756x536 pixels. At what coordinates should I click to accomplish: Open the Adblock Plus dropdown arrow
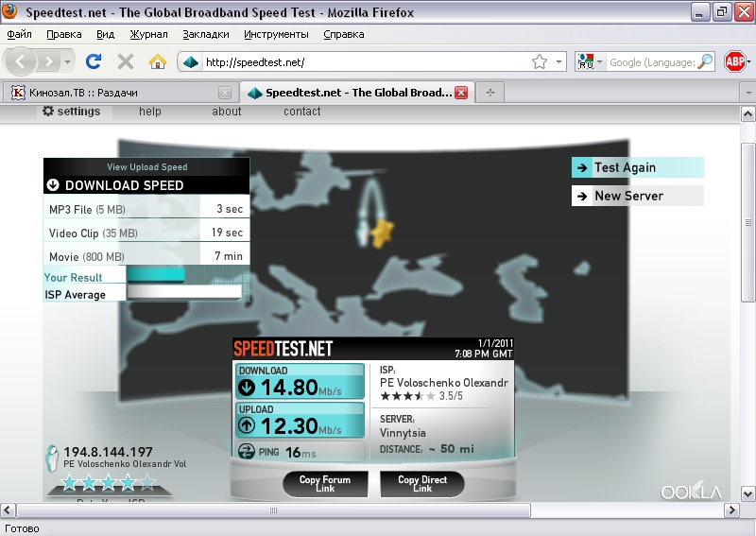[748, 61]
